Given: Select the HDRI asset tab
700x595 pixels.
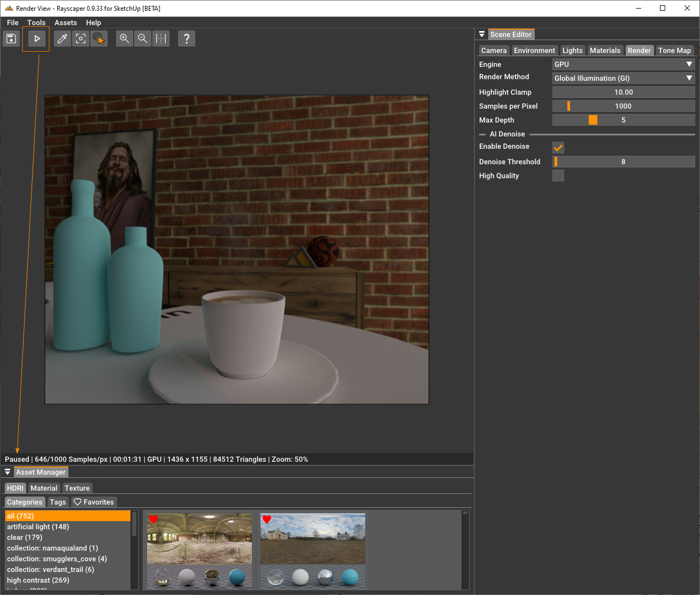Looking at the screenshot, I should point(16,488).
